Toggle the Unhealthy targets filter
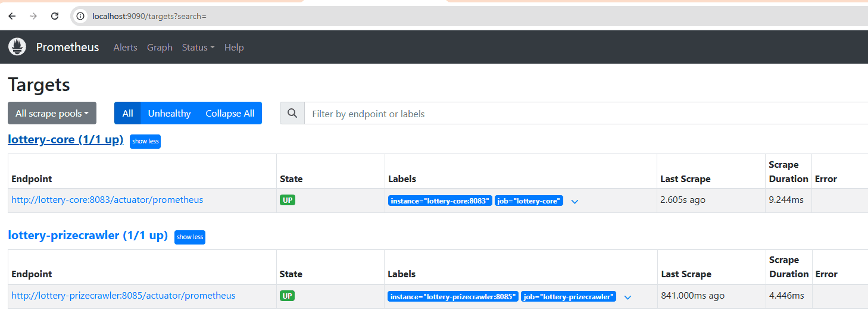Viewport: 868px width, 329px height. [169, 113]
